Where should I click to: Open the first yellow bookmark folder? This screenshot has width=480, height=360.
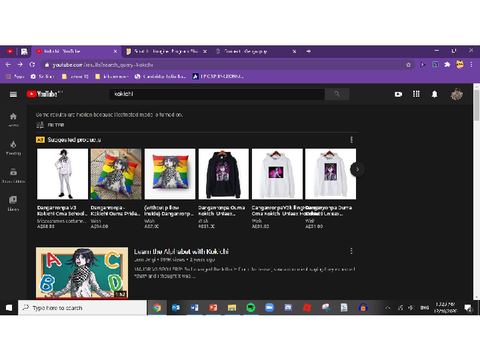point(75,76)
